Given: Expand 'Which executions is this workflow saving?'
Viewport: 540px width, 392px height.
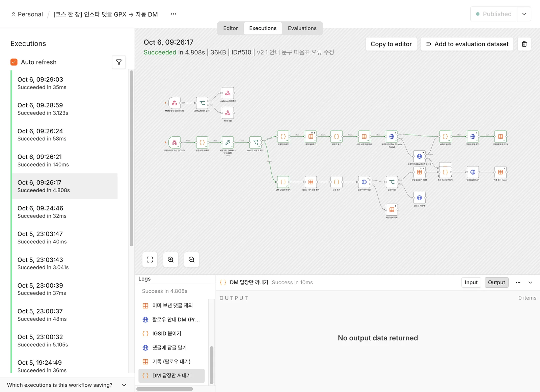Looking at the screenshot, I should [x=66, y=385].
